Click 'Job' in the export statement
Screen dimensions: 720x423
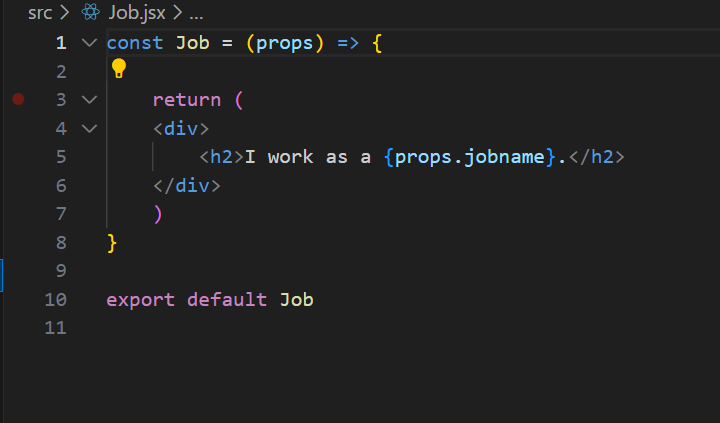(x=297, y=299)
